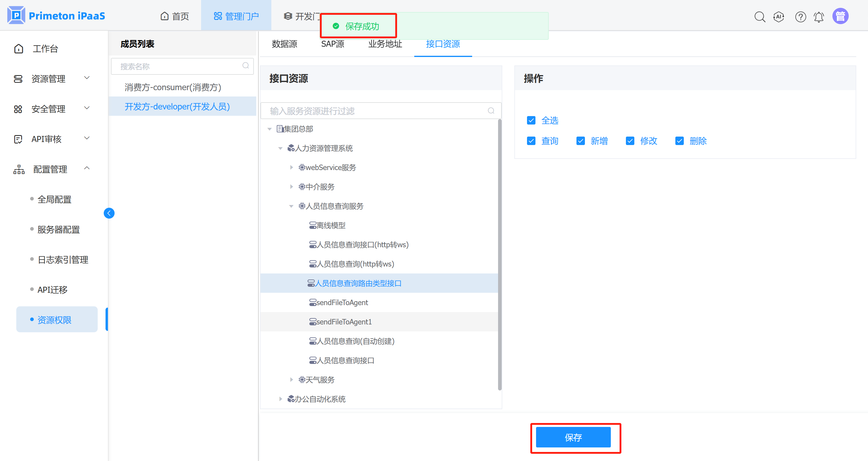Open the AI assistant icon
868x461 pixels.
point(779,17)
